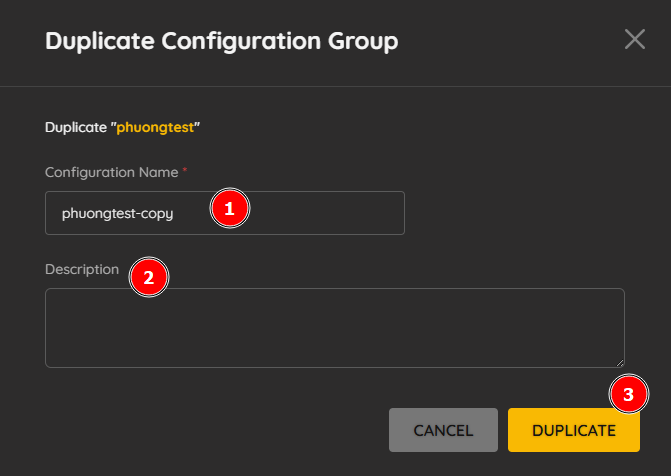Click the "Configuration Name" field label
Image resolution: width=671 pixels, height=476 pixels.
112,172
